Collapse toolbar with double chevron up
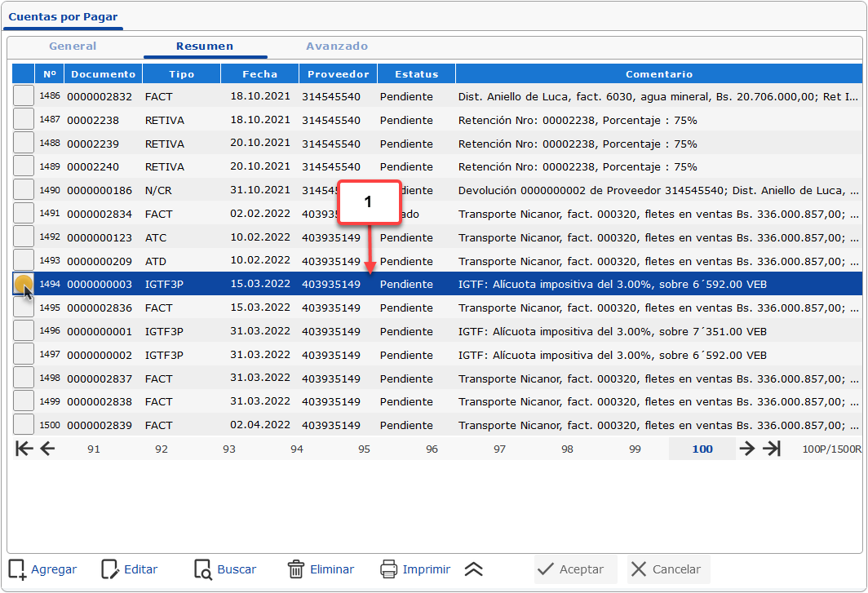Image resolution: width=868 pixels, height=593 pixels. (x=474, y=569)
